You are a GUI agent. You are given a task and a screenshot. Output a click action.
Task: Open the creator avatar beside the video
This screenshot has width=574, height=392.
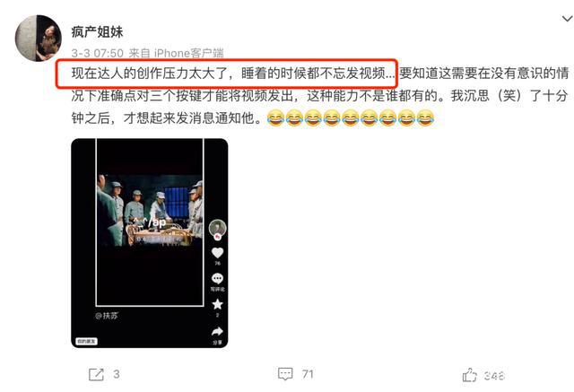(217, 229)
